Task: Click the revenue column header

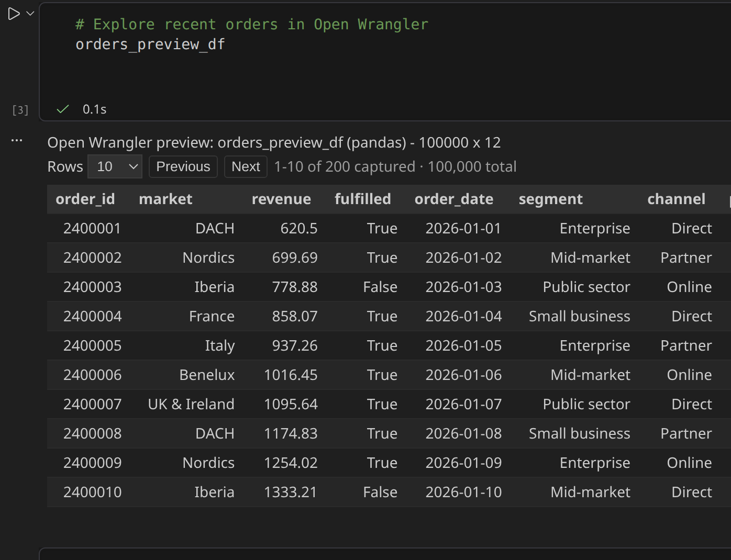Action: [x=281, y=199]
